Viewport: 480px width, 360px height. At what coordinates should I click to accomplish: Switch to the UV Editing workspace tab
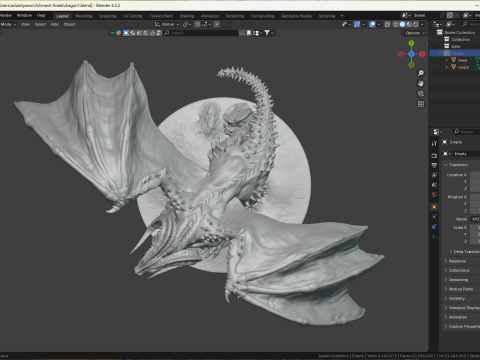[x=132, y=16]
